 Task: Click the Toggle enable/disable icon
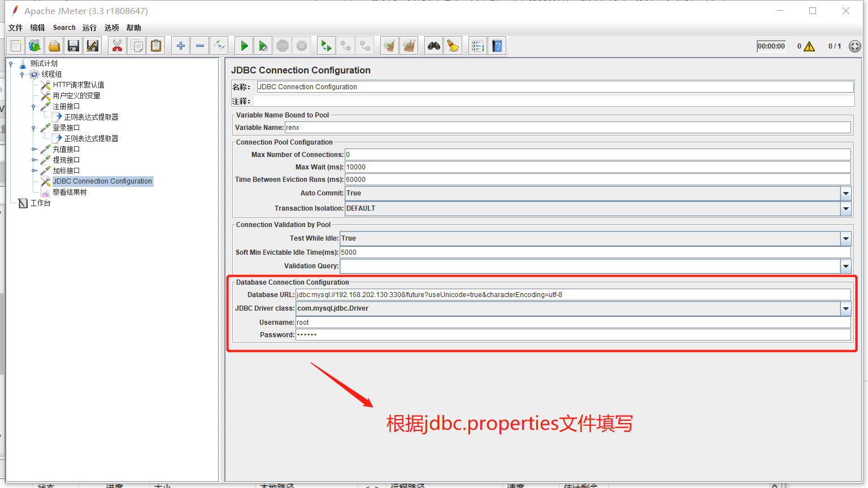(x=219, y=46)
